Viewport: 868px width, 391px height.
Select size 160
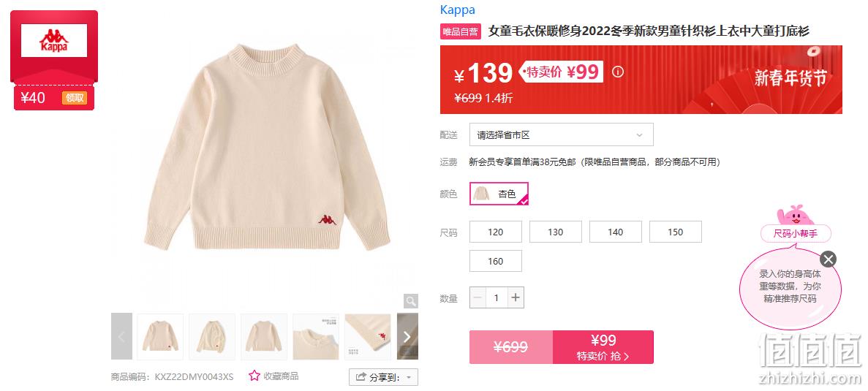[496, 261]
